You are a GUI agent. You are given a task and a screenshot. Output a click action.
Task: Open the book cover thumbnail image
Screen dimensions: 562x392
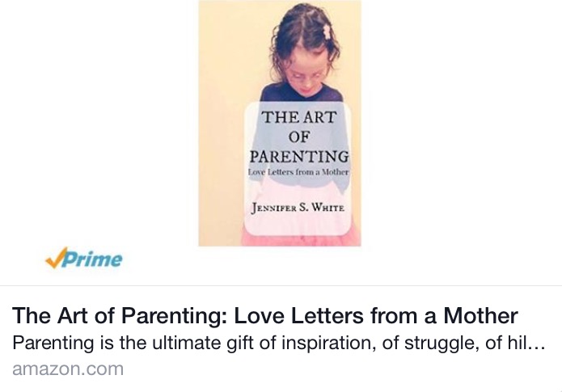point(280,123)
